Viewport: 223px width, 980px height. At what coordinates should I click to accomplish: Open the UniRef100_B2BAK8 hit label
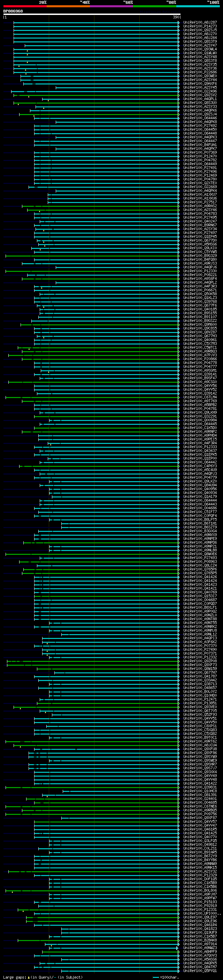pos(200,940)
